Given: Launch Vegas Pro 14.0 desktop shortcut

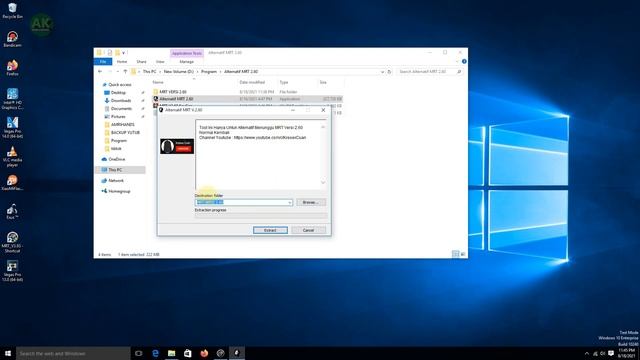Looking at the screenshot, I should (x=12, y=127).
